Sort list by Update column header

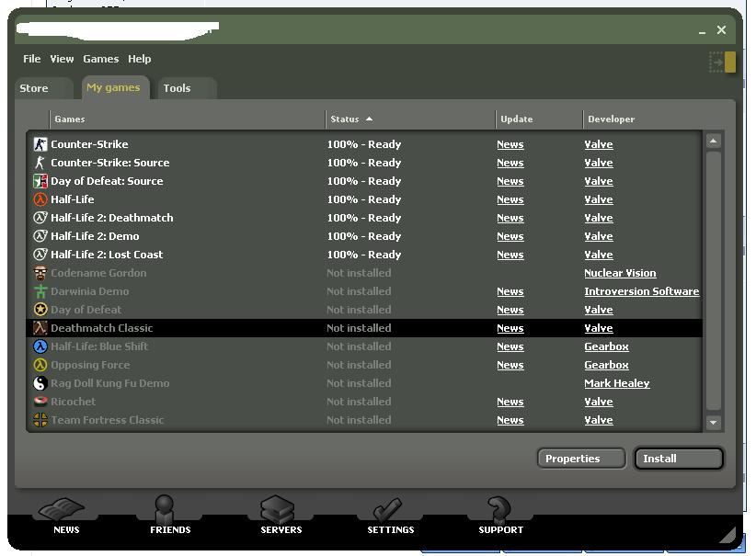pyautogui.click(x=539, y=119)
